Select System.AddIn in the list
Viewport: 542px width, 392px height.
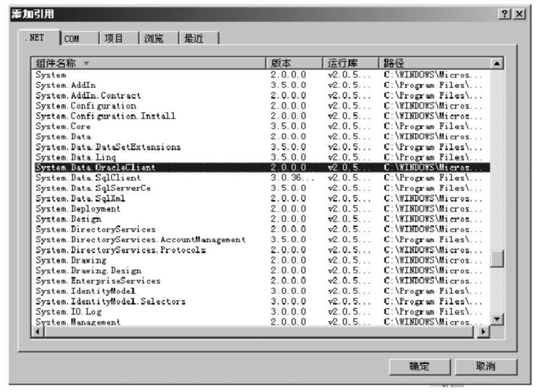[262, 85]
